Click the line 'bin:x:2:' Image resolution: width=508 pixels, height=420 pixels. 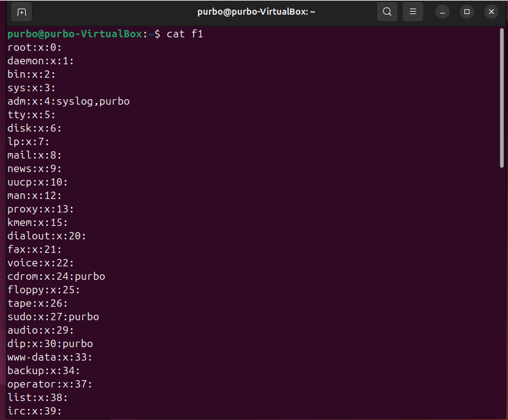31,75
